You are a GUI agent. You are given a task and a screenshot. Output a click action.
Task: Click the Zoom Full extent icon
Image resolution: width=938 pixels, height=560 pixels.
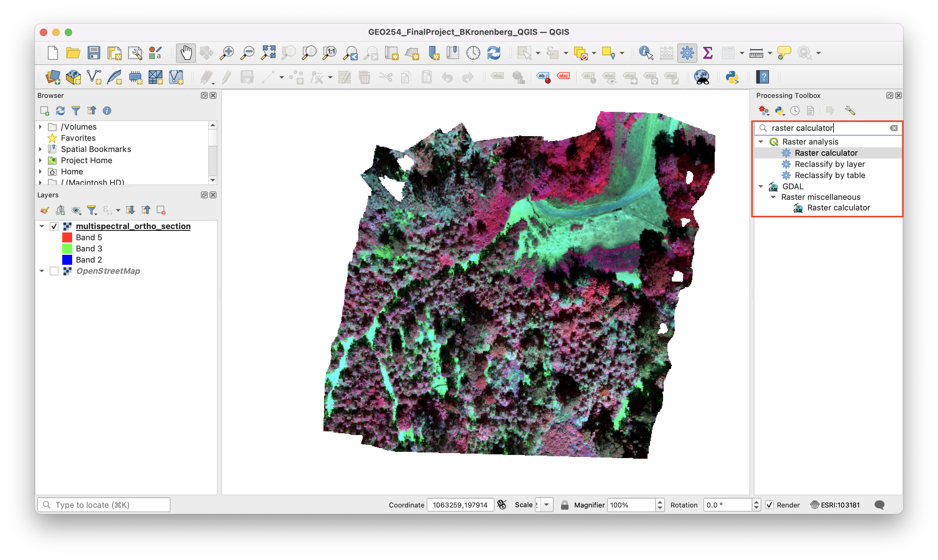[x=268, y=53]
